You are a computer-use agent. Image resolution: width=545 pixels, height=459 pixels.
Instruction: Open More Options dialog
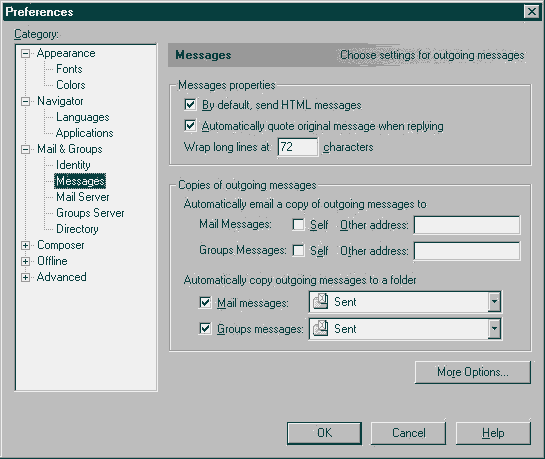[473, 372]
